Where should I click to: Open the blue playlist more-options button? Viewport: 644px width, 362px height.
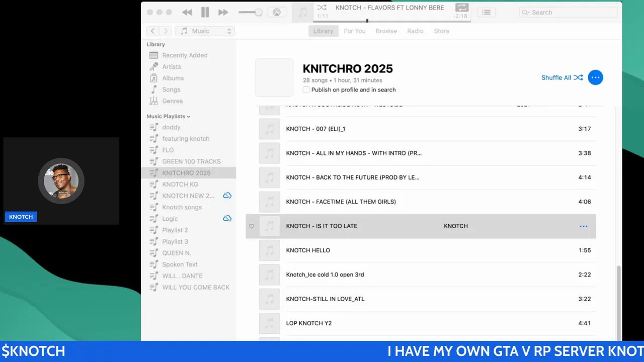click(595, 77)
